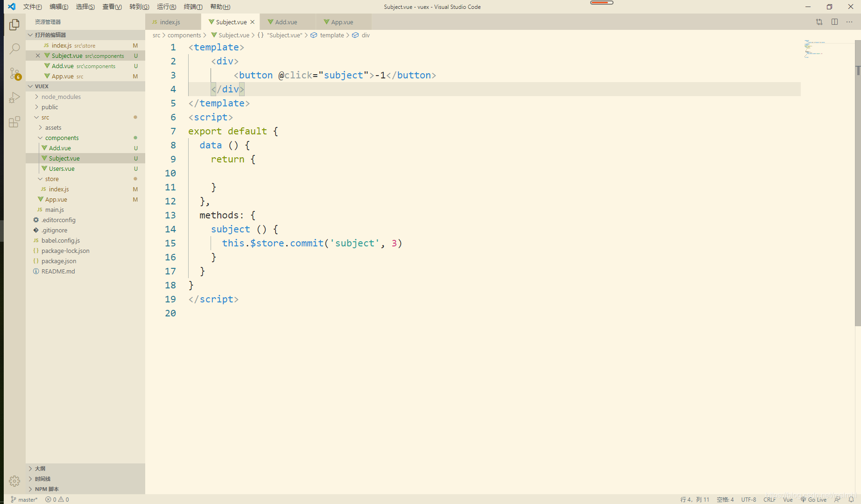Open README.md file
Viewport: 861px width, 504px height.
click(x=85, y=271)
